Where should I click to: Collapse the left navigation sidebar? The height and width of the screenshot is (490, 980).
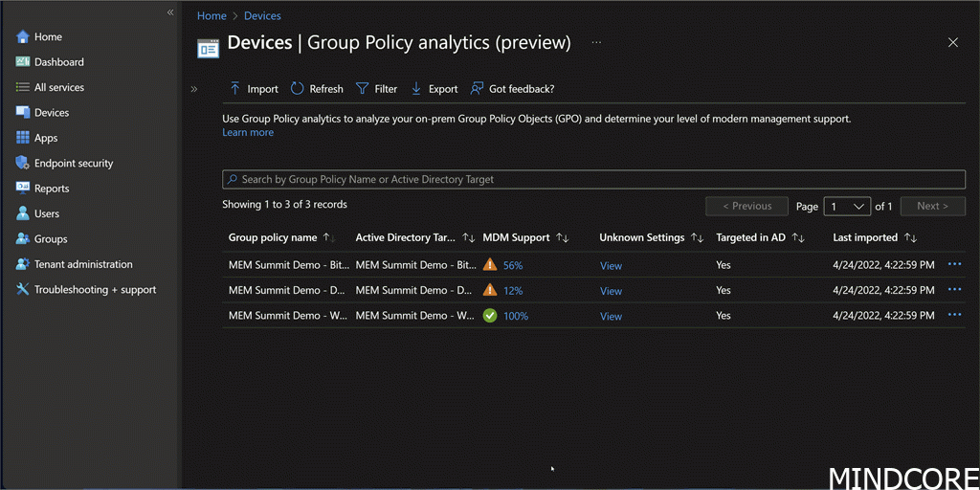[170, 12]
